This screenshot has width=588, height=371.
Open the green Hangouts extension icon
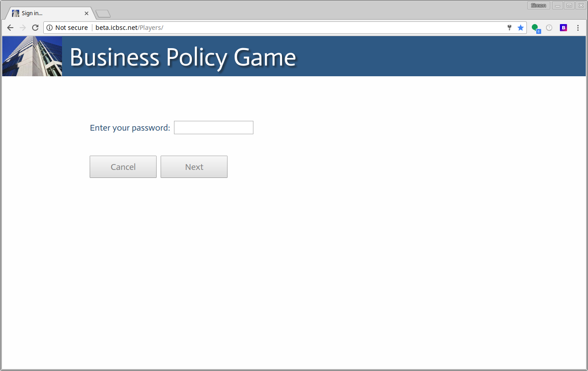(x=535, y=28)
